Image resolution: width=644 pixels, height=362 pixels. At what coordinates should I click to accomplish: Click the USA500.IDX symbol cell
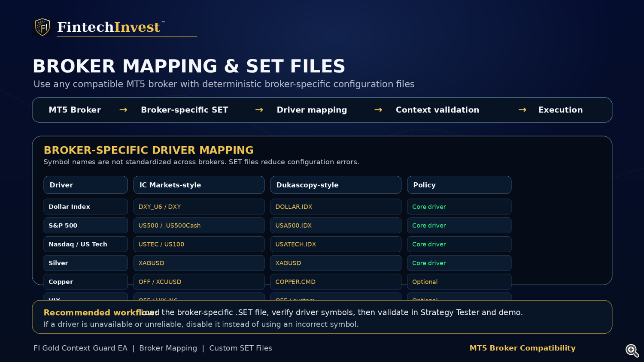point(336,226)
